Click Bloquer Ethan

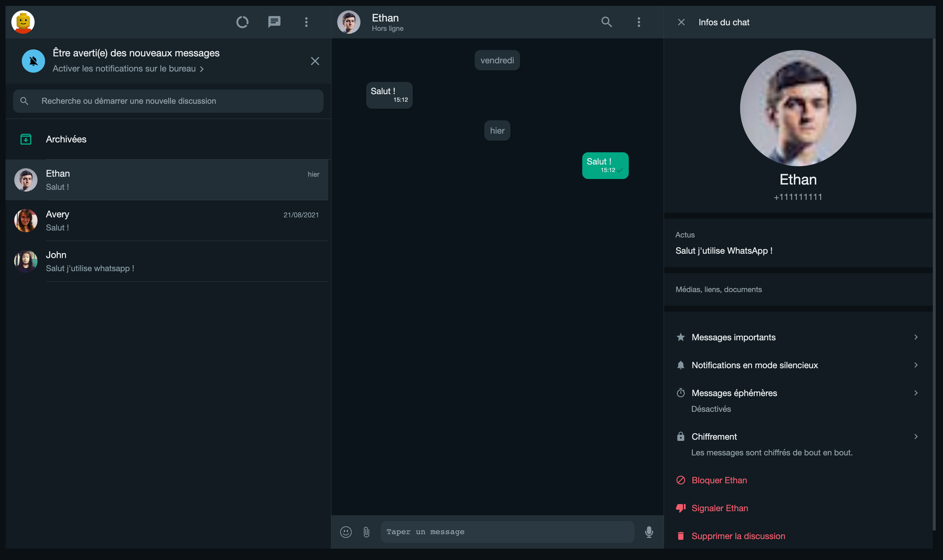(x=719, y=480)
